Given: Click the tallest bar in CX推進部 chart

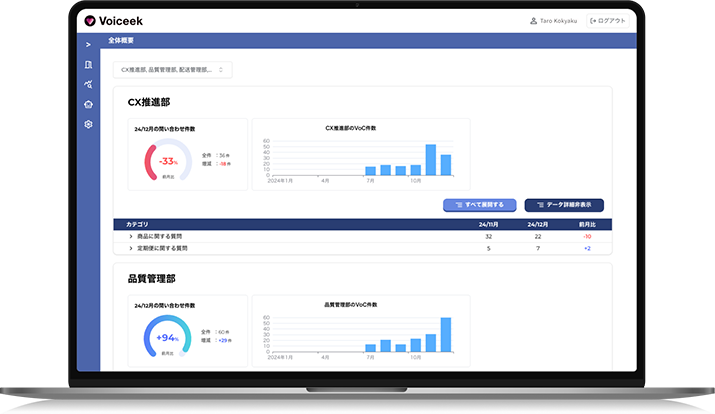Looking at the screenshot, I should pos(431,160).
